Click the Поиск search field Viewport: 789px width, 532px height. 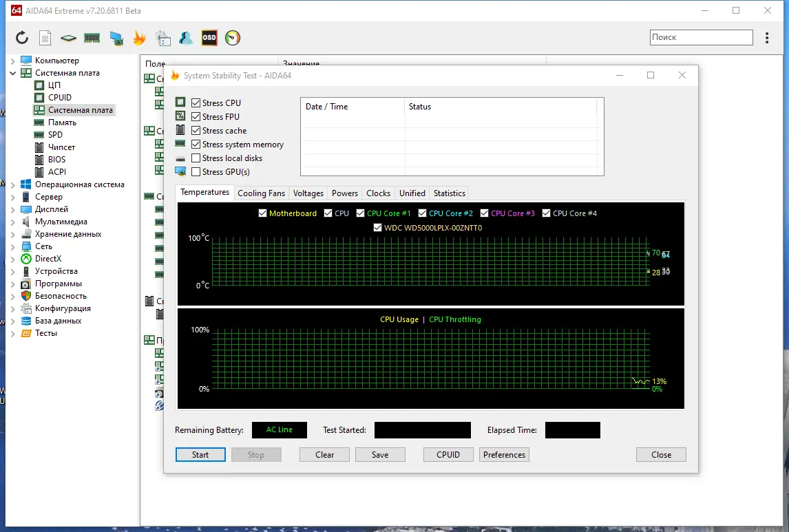701,37
